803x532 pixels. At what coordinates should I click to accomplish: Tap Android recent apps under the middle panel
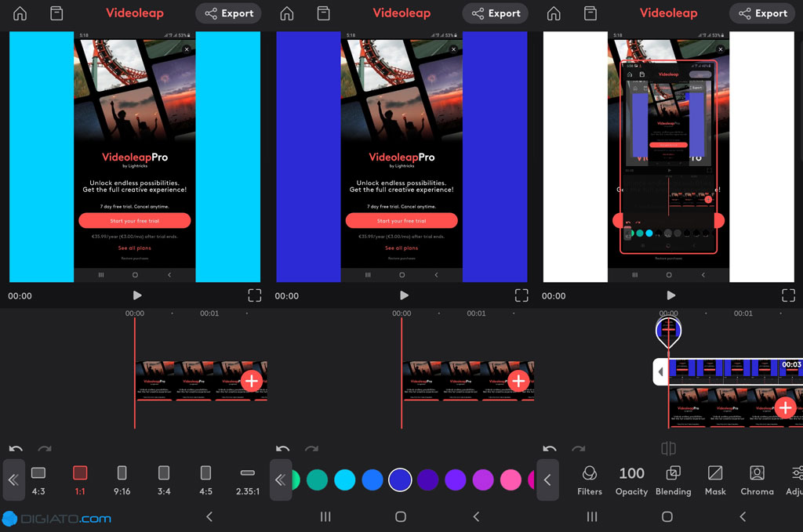325,516
